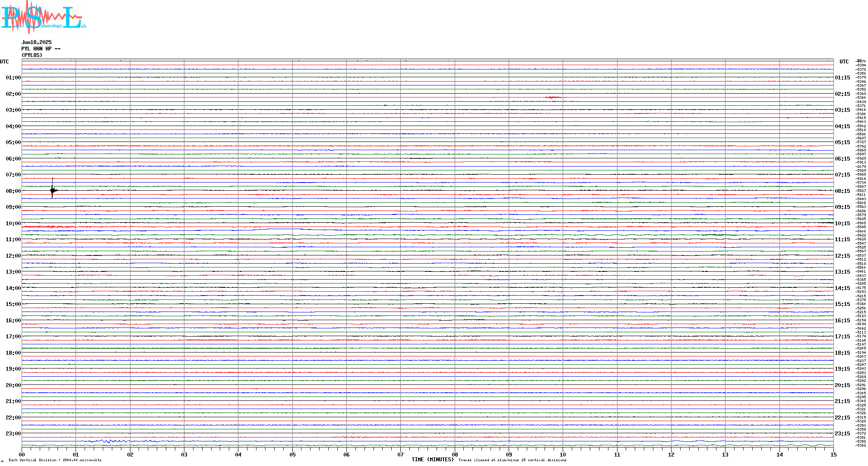The image size is (868, 466).
Task: Click the "21:00" hour label on left
Action: tap(13, 401)
